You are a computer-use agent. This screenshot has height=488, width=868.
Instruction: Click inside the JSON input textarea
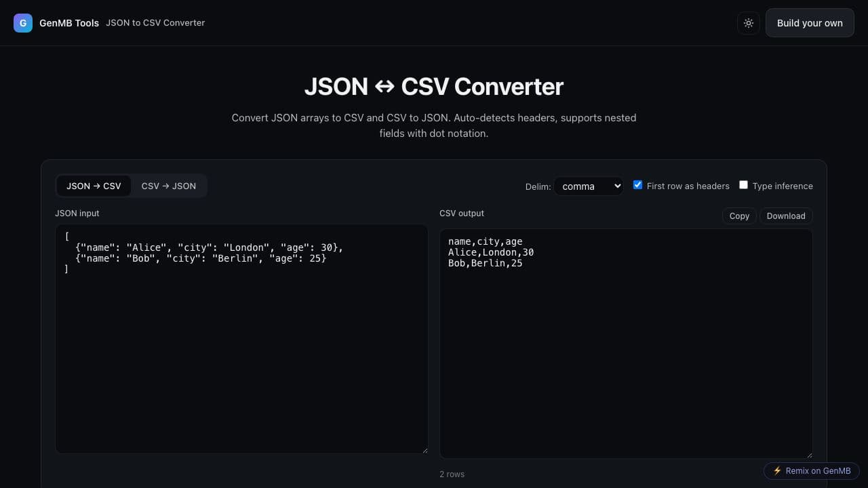(241, 339)
